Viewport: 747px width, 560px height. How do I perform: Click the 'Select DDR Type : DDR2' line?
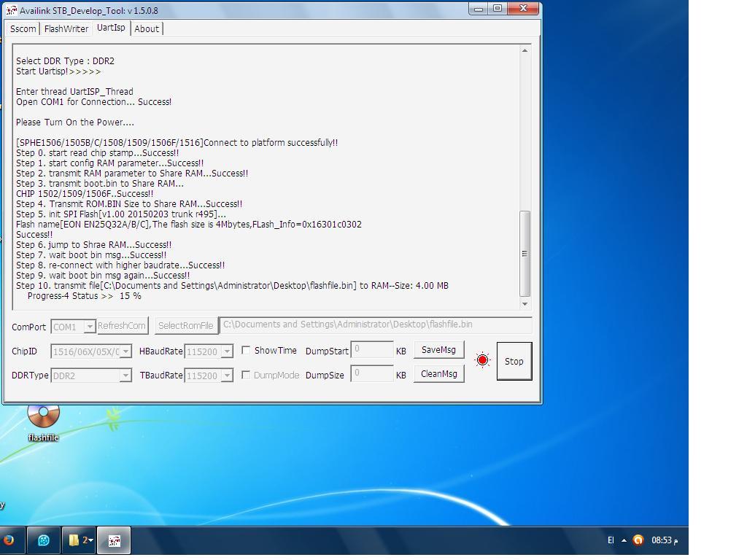65,61
